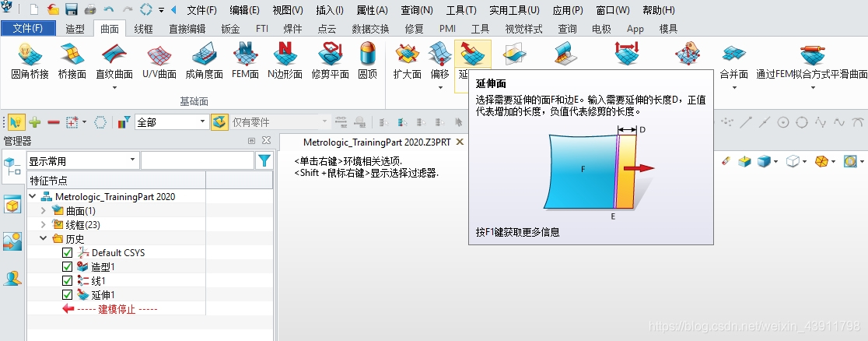The image size is (868, 341).
Task: Click the wireframe cube display icon
Action: [792, 161]
